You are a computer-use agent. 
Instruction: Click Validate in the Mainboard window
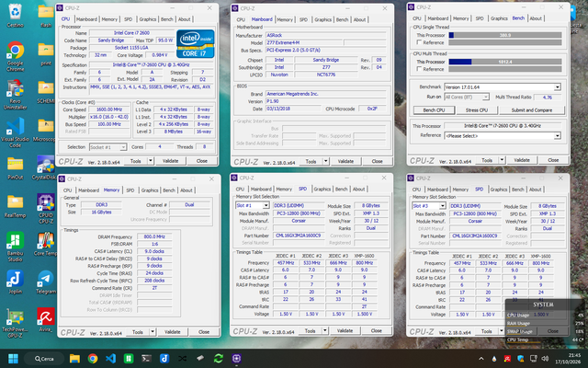(x=345, y=162)
